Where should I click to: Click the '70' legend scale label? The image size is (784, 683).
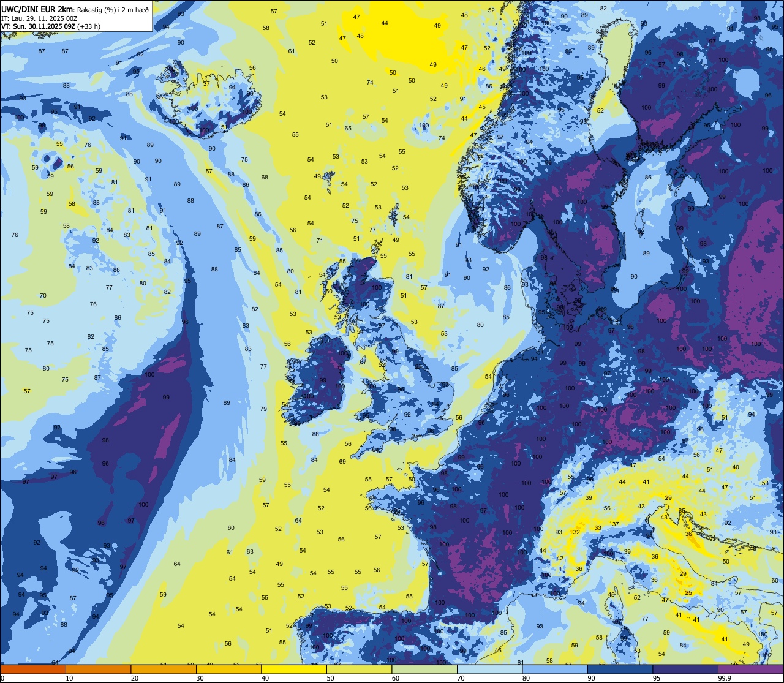[x=461, y=678]
